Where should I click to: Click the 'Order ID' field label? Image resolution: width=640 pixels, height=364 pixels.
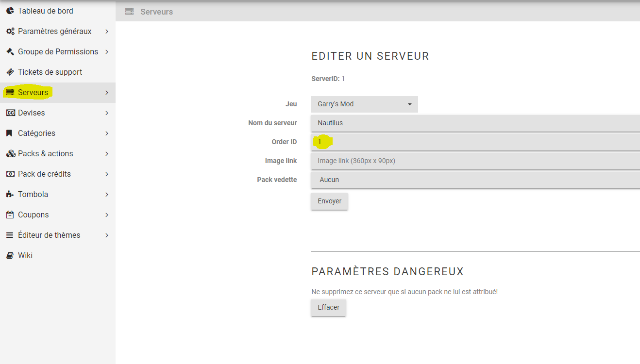[284, 142]
